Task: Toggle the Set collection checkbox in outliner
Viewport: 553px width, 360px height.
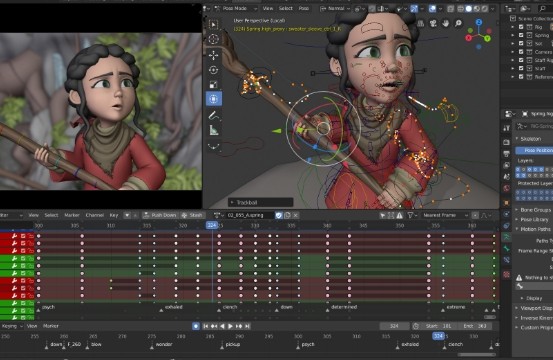Action: pyautogui.click(x=521, y=43)
